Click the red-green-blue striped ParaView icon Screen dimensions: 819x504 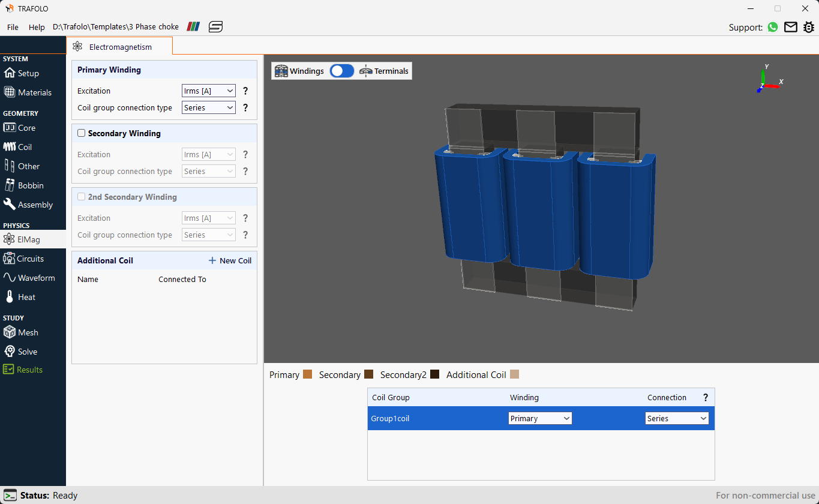tap(193, 27)
